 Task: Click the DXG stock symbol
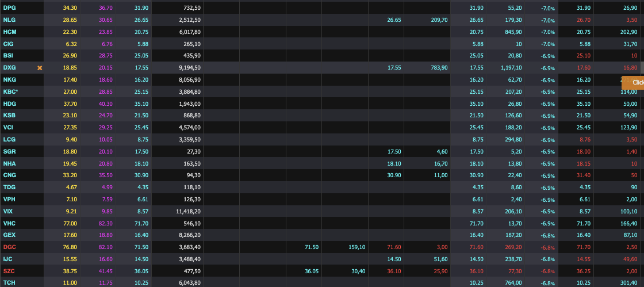10,68
